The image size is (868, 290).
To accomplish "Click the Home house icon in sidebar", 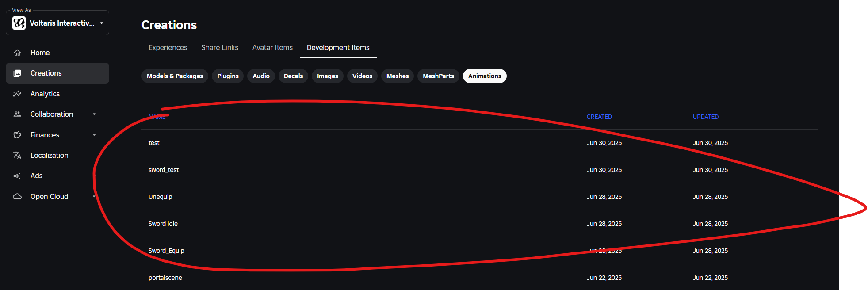I will [17, 53].
